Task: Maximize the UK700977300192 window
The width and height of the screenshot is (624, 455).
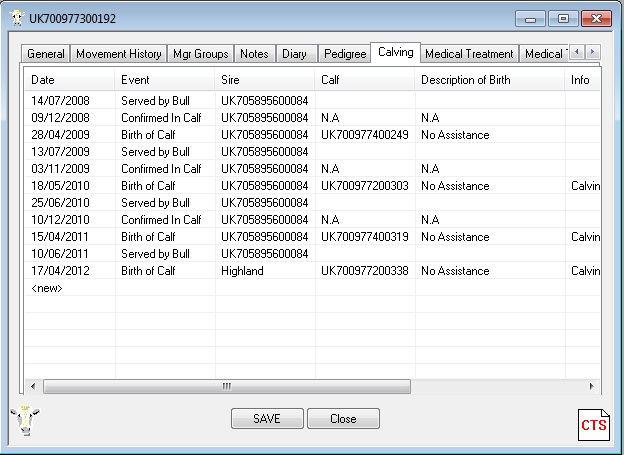Action: tap(563, 19)
